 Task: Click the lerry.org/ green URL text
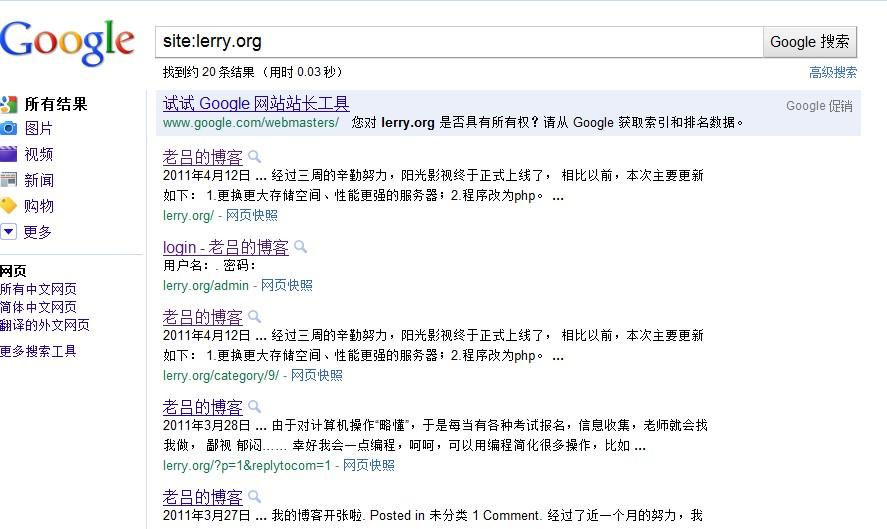188,216
